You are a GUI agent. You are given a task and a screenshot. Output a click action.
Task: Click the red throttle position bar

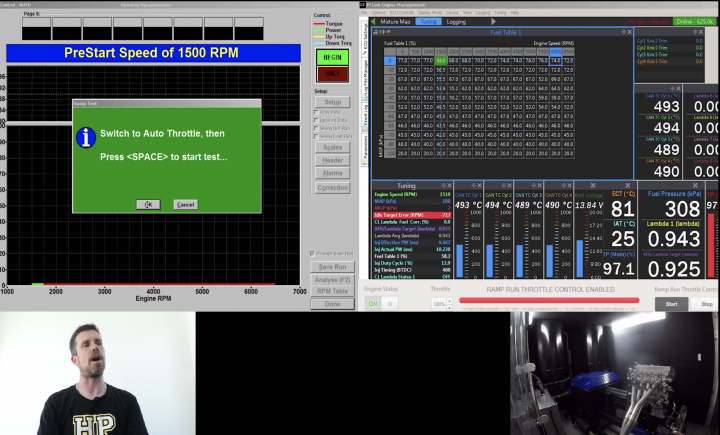click(x=549, y=300)
